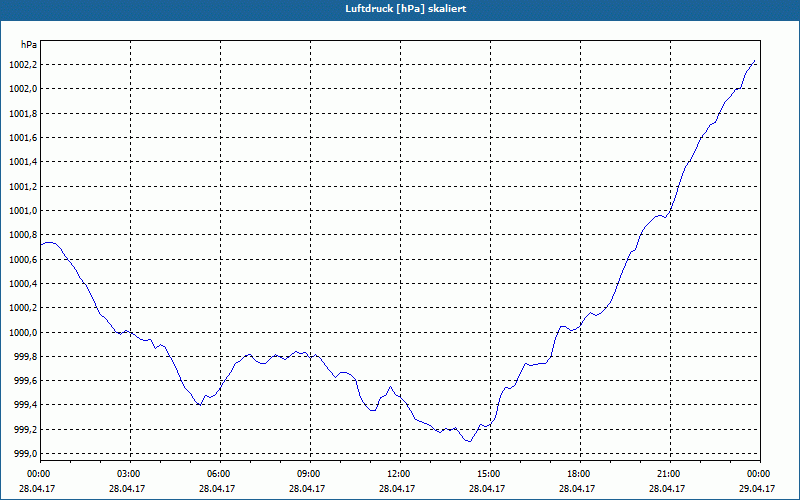Click the 29.04.17 date label
Image resolution: width=800 pixels, height=500 pixels.
pos(757,488)
